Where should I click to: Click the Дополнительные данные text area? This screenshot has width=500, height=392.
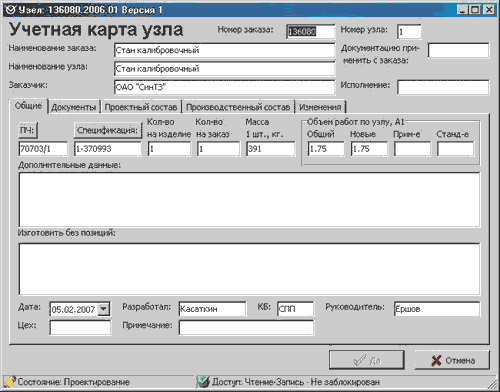249,200
